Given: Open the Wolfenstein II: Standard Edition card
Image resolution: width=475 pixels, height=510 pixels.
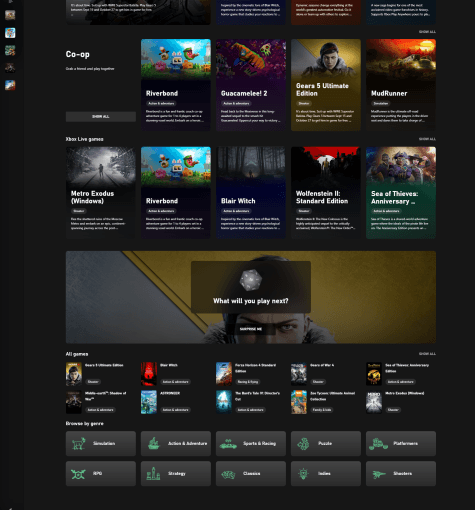Looking at the screenshot, I should pos(326,193).
